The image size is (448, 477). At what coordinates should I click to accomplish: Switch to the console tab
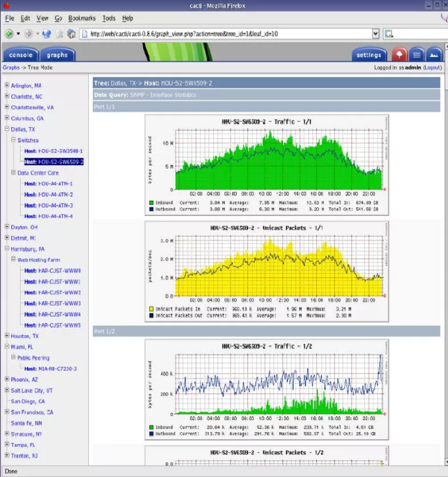(x=20, y=55)
